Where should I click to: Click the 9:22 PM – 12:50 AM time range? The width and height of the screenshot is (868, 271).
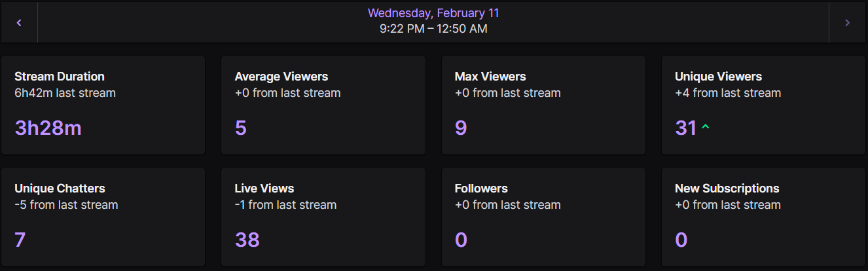[433, 29]
